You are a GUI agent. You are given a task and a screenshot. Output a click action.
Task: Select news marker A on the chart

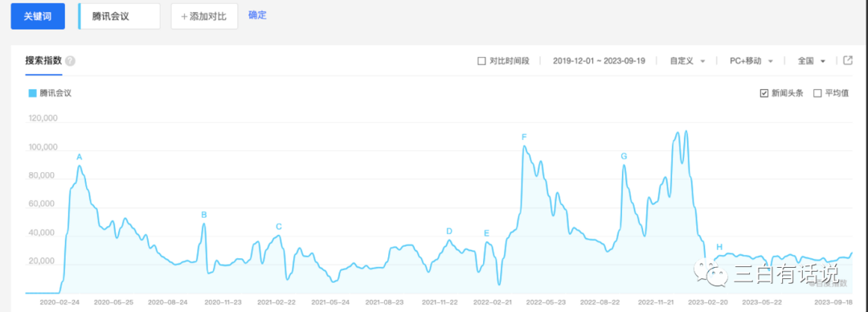[x=79, y=157]
